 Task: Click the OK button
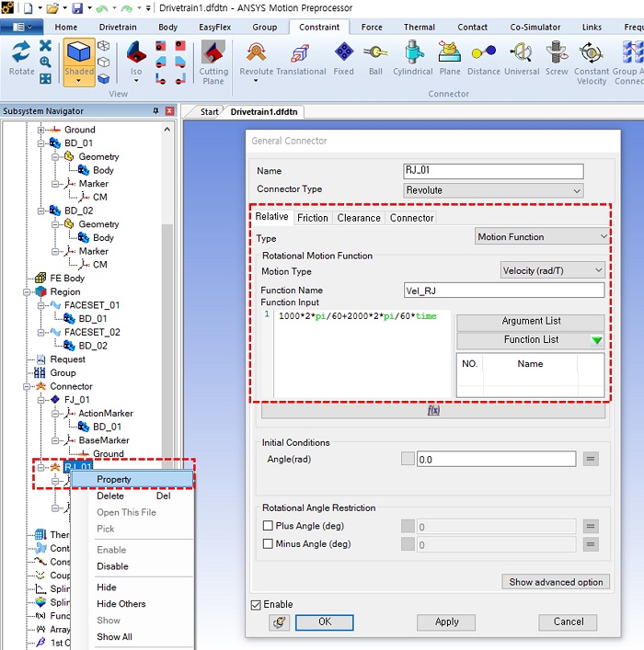(x=325, y=622)
